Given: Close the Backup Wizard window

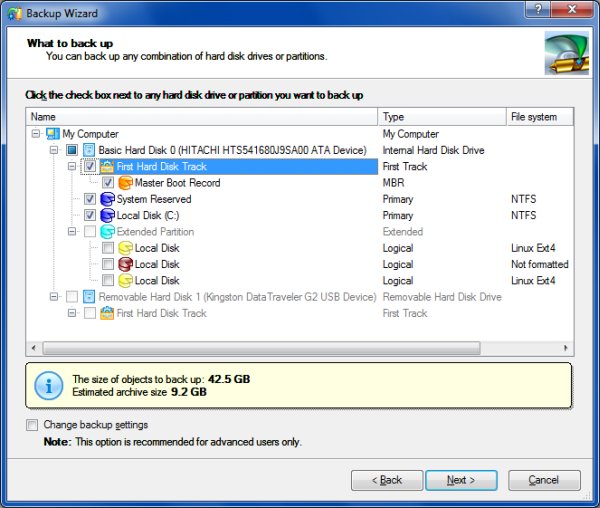Looking at the screenshot, I should tap(572, 9).
